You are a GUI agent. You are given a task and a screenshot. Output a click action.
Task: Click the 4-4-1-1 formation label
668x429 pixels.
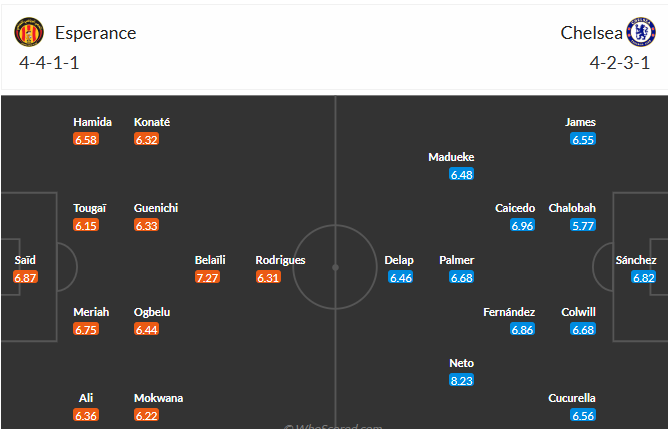49,63
